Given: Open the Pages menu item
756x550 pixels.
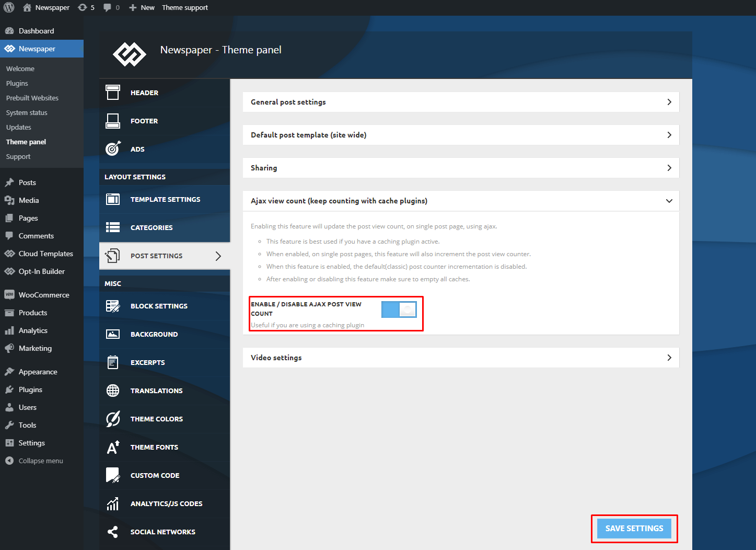Looking at the screenshot, I should click(x=42, y=218).
